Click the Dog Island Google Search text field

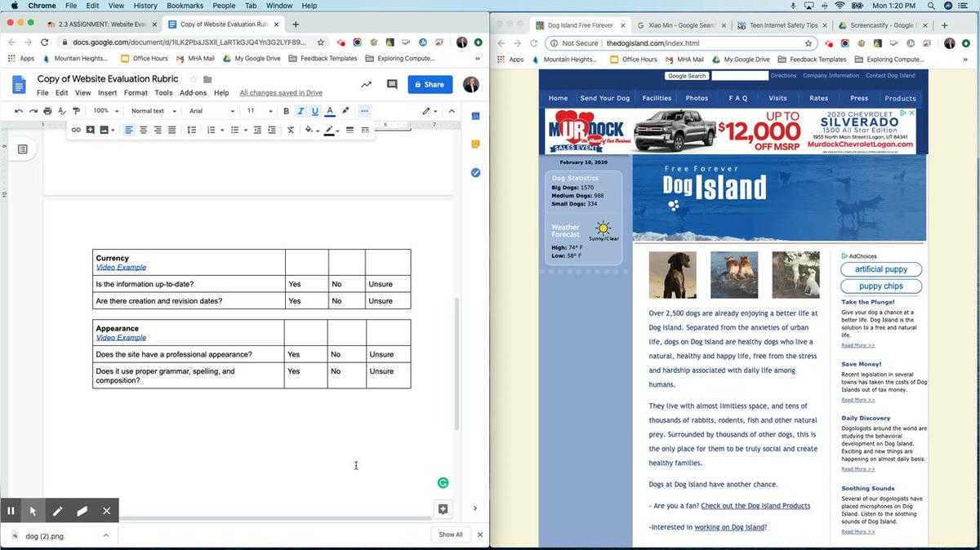tap(740, 76)
